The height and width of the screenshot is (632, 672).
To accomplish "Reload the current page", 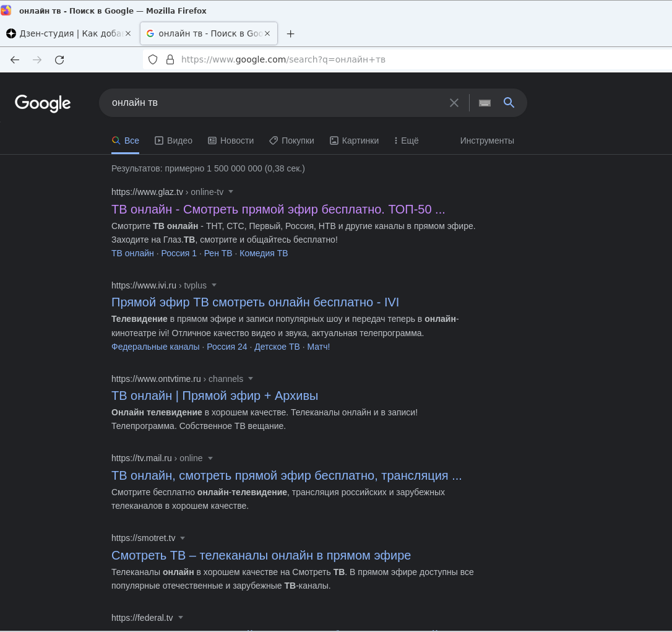I will tap(59, 60).
